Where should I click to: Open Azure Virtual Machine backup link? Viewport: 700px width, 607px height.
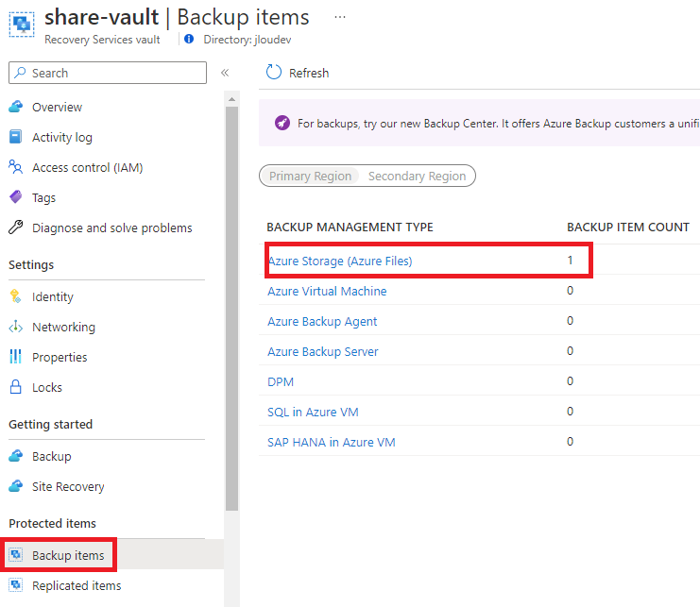coord(327,292)
